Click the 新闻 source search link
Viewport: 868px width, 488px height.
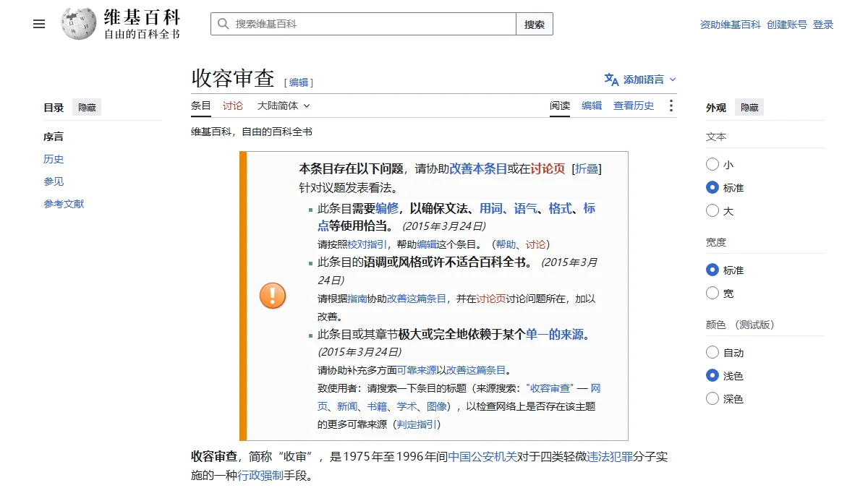click(x=347, y=406)
